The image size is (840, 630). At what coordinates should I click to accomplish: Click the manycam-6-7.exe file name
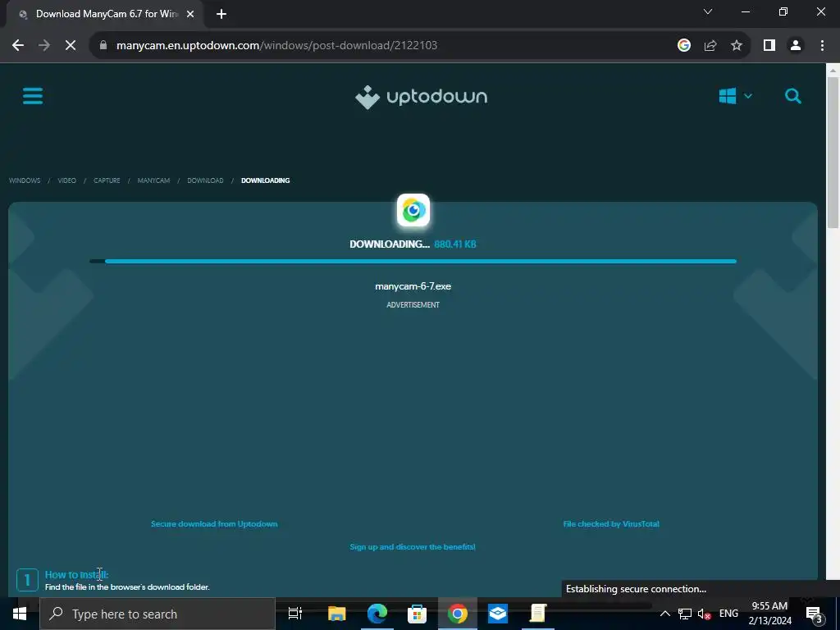pos(413,286)
